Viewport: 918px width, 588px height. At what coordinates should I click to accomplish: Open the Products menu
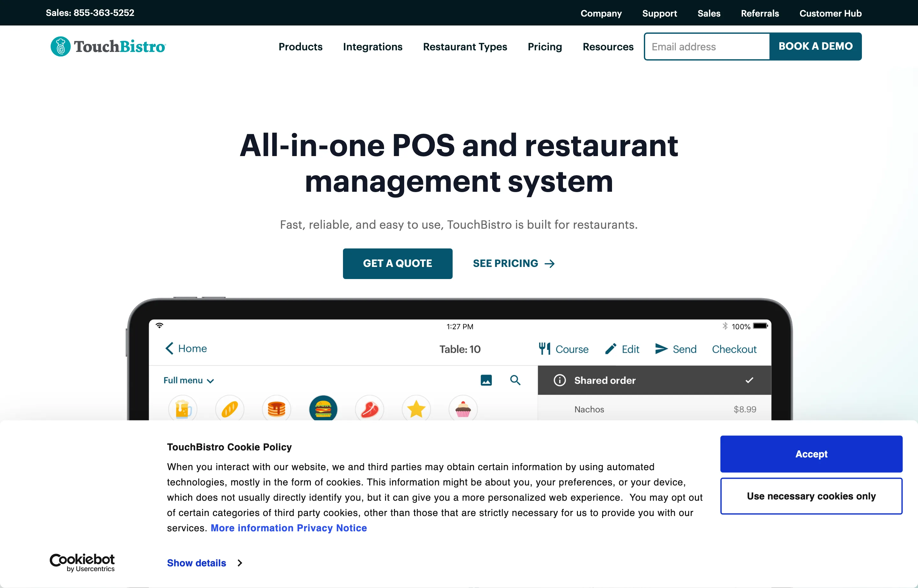coord(301,47)
